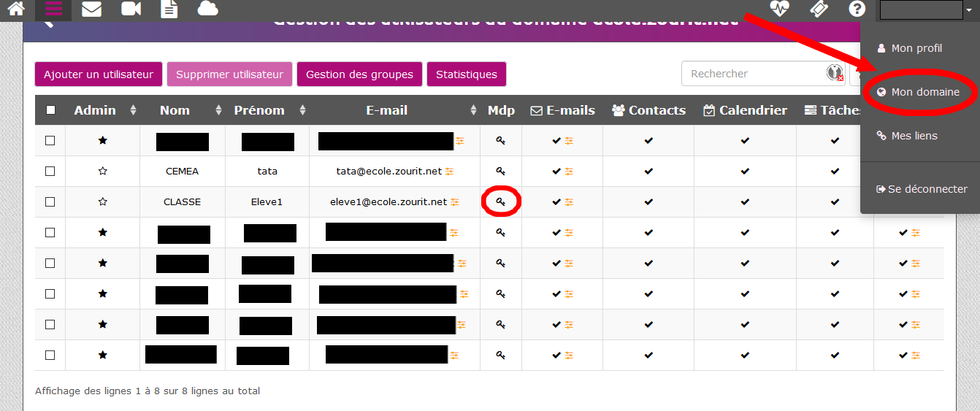Screen dimensions: 980x411
Task: Check the box for CLASSE Eleve1 row
Action: tap(50, 201)
